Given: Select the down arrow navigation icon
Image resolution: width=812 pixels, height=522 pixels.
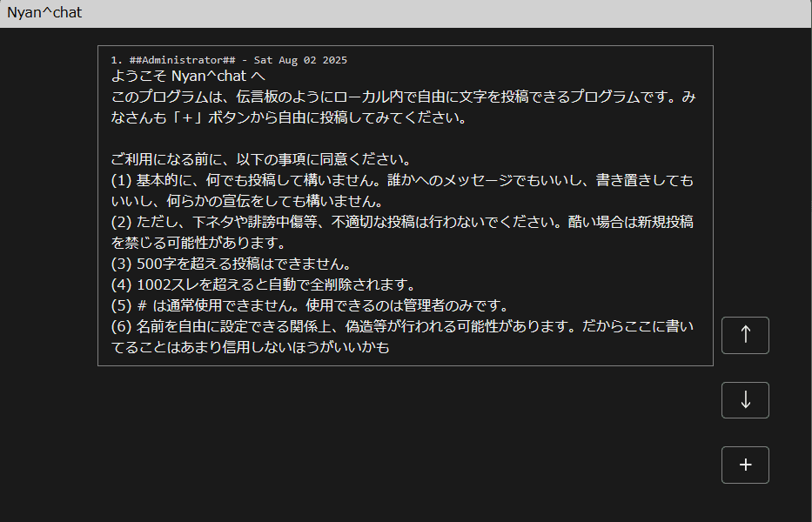Looking at the screenshot, I should [744, 400].
